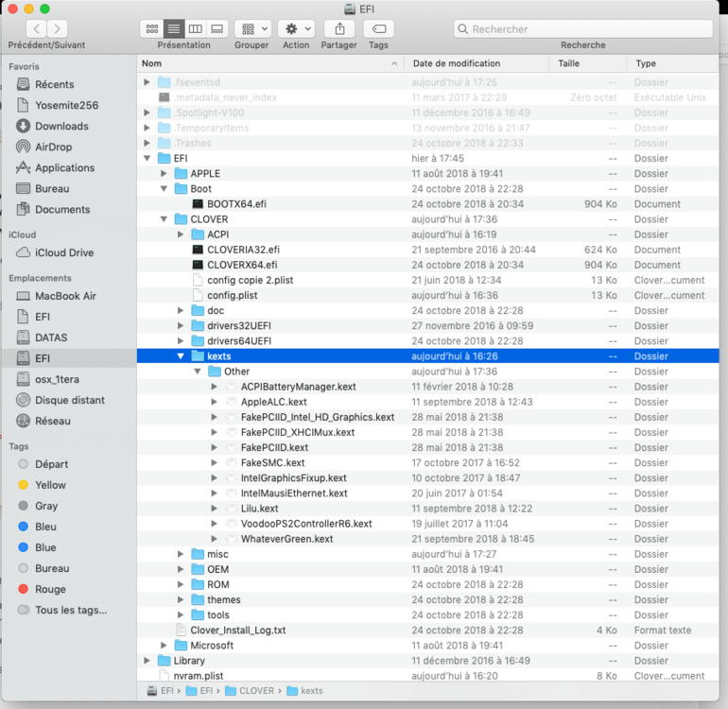This screenshot has height=709, width=728.
Task: Switch to column view
Action: pyautogui.click(x=195, y=28)
